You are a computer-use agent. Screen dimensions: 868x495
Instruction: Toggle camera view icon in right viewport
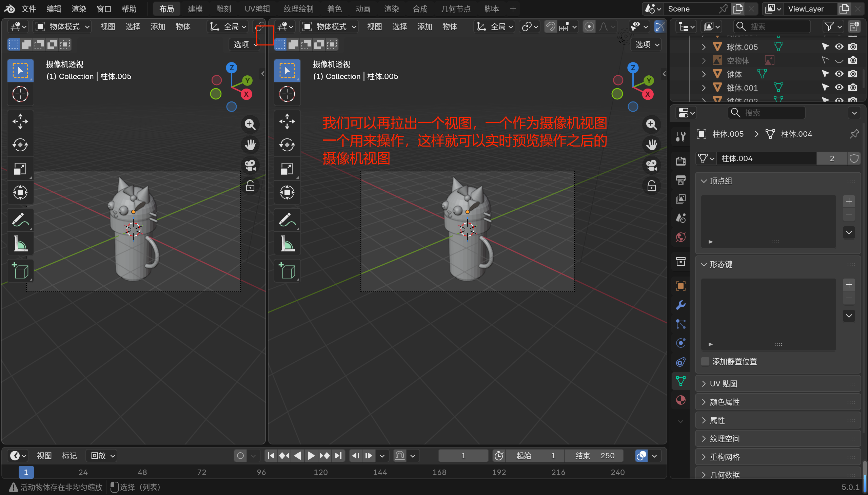tap(651, 166)
